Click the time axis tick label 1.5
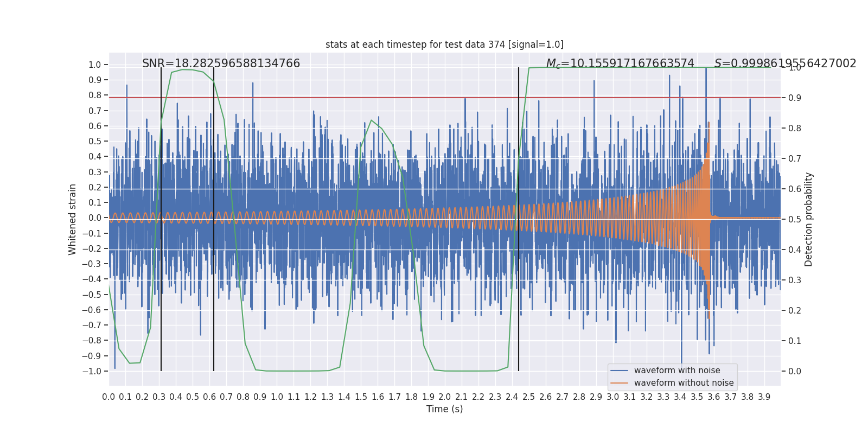Viewport: 868px width, 434px height. tap(361, 397)
